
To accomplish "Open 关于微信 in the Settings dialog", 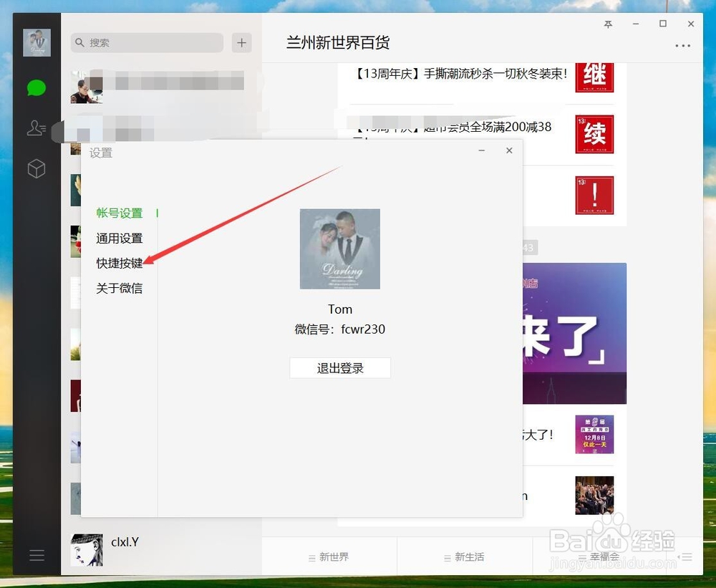I will 119,288.
